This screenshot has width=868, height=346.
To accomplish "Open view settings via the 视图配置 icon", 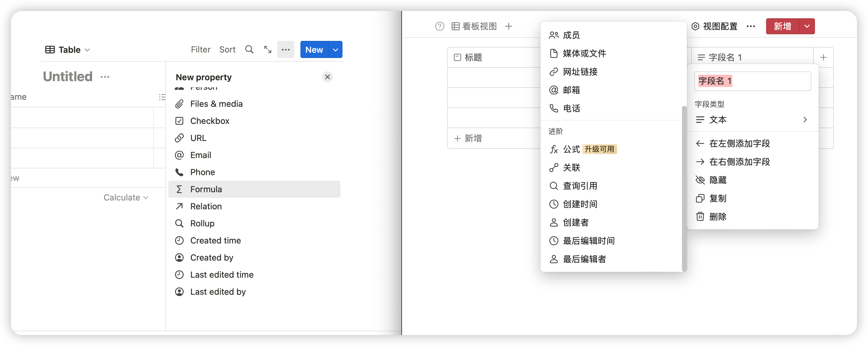I will 695,26.
